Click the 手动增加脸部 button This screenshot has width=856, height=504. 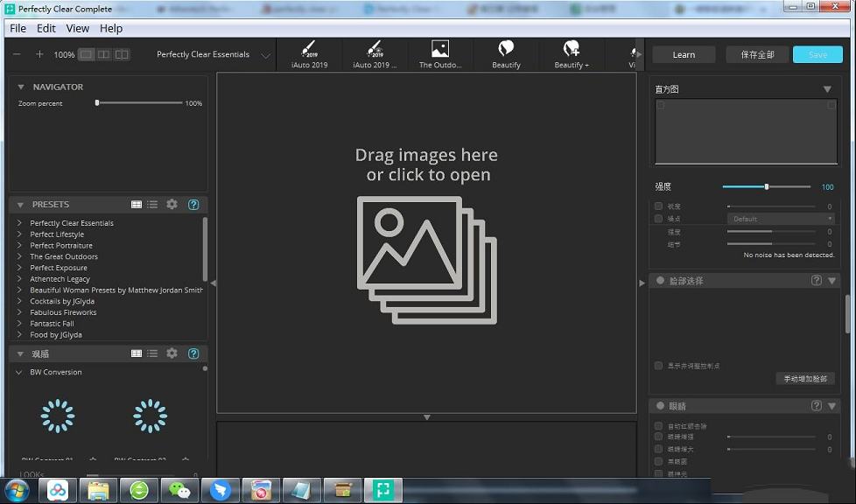[x=804, y=379]
